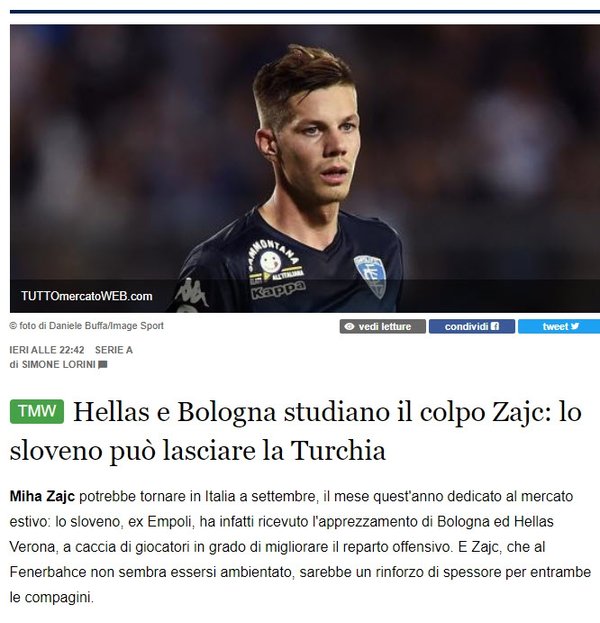This screenshot has width=600, height=623.
Task: Click the Empoli crest on the jersey
Action: click(x=370, y=275)
